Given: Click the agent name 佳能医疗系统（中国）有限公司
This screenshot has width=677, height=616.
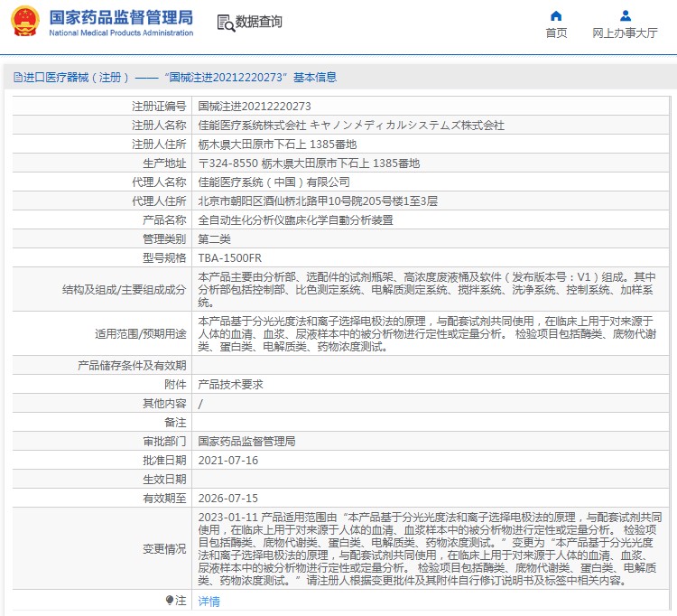Looking at the screenshot, I should tap(274, 182).
